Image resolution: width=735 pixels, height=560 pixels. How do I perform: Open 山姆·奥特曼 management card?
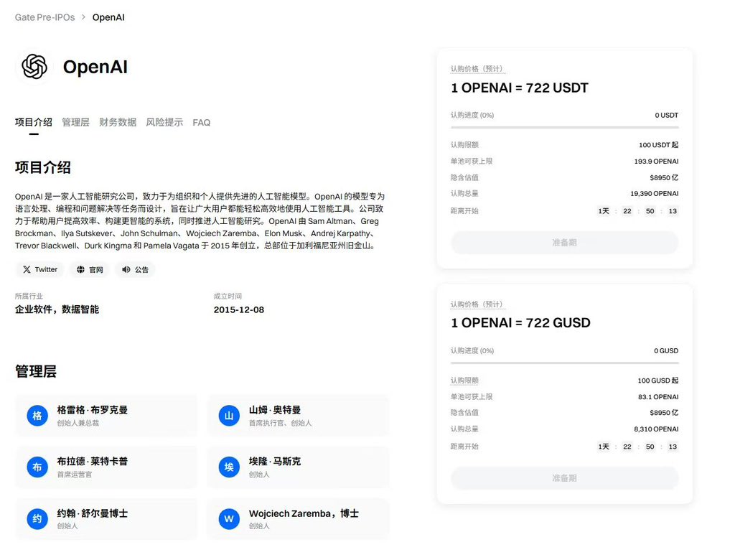point(298,416)
